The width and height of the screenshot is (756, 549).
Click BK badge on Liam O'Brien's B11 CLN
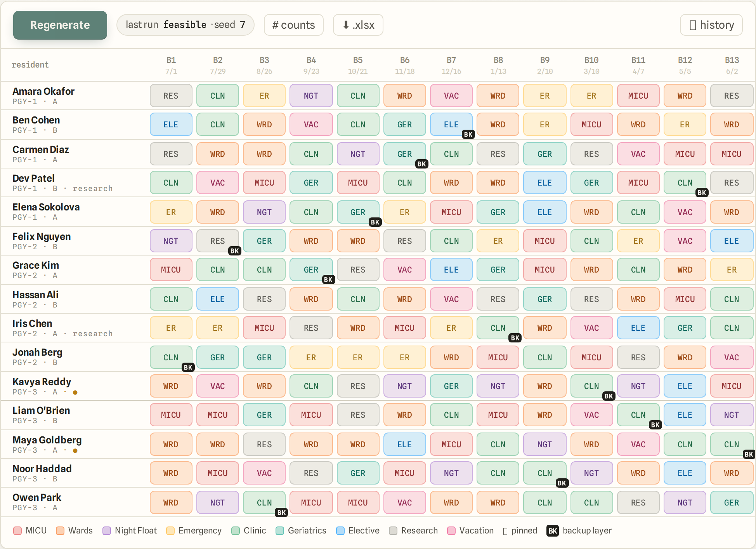click(x=655, y=425)
